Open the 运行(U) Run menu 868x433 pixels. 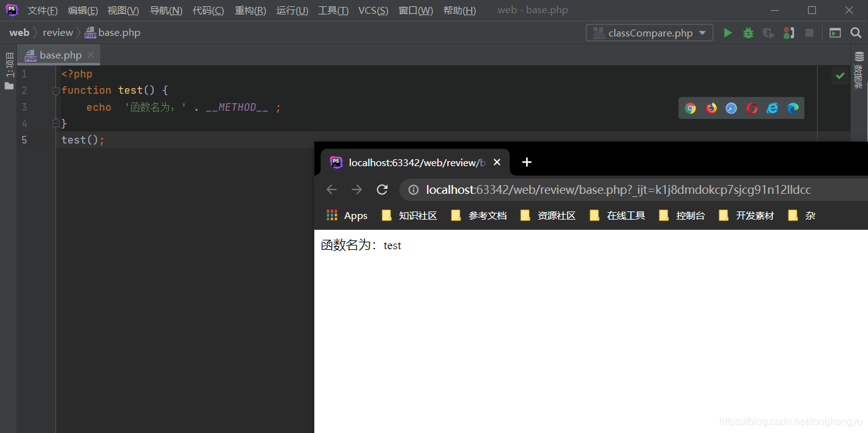point(292,10)
